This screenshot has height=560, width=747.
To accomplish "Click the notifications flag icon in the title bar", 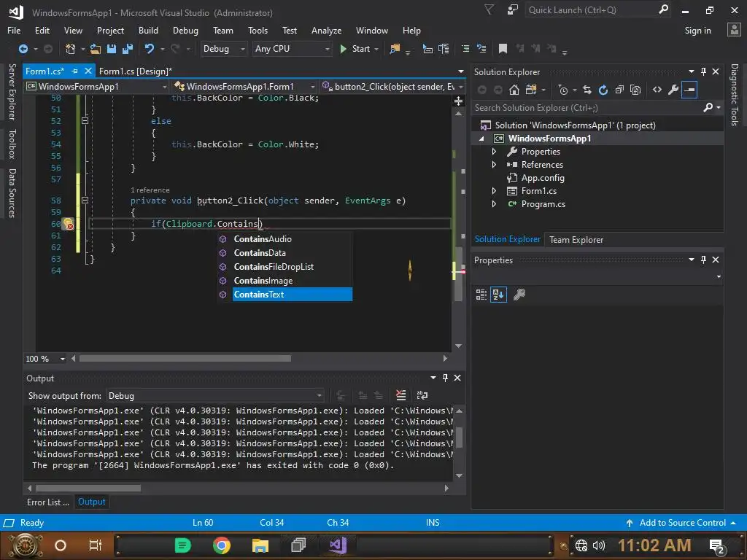I will [489, 9].
